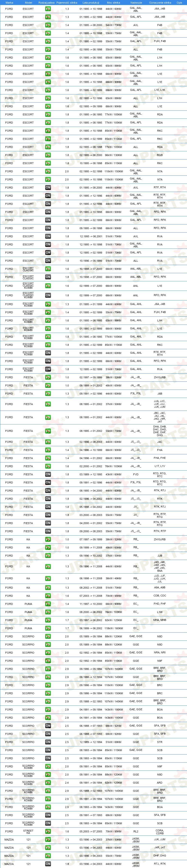Click the L1T, L1V engine code cell
The width and height of the screenshot is (187, 868).
click(x=160, y=466)
